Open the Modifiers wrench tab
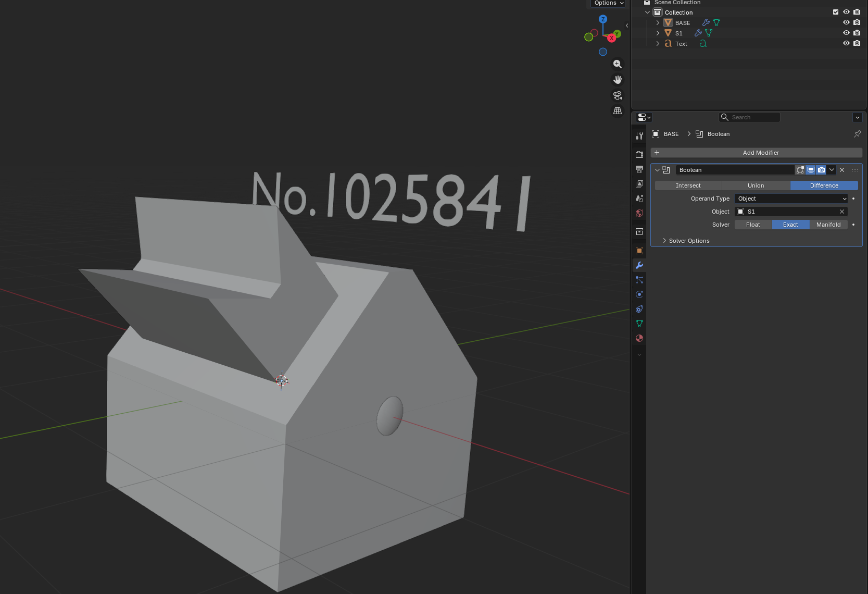Viewport: 868px width, 594px height. [x=639, y=265]
